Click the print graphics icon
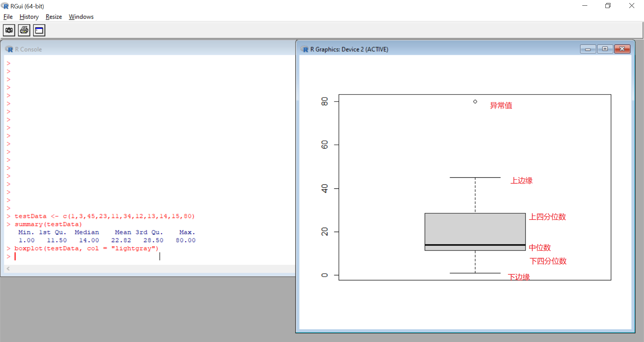 [24, 31]
